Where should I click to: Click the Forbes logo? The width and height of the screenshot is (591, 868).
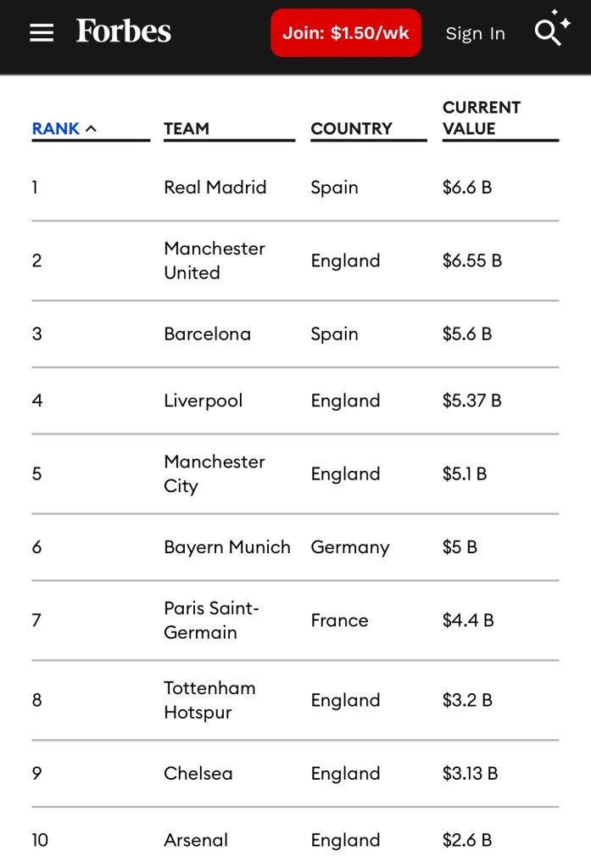click(x=124, y=32)
